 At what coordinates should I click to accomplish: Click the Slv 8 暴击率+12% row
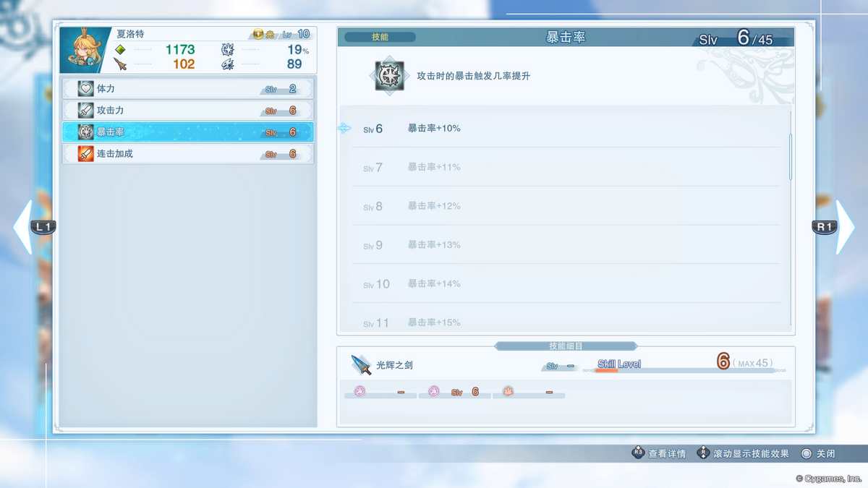point(566,206)
